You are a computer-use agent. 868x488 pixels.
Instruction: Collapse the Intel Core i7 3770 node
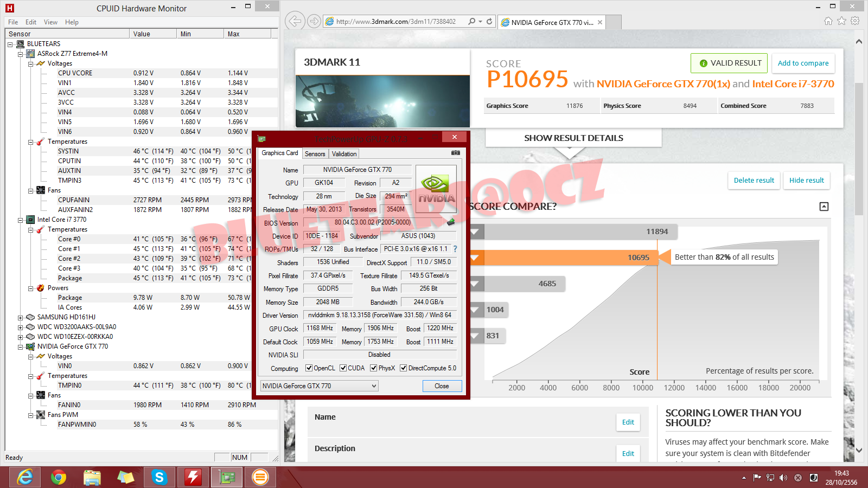(x=20, y=220)
